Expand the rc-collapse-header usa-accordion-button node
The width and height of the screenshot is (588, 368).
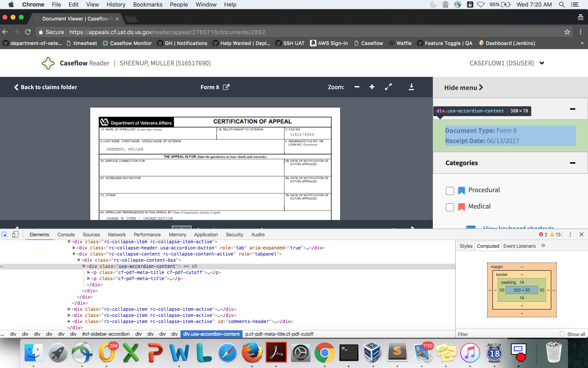coord(74,248)
